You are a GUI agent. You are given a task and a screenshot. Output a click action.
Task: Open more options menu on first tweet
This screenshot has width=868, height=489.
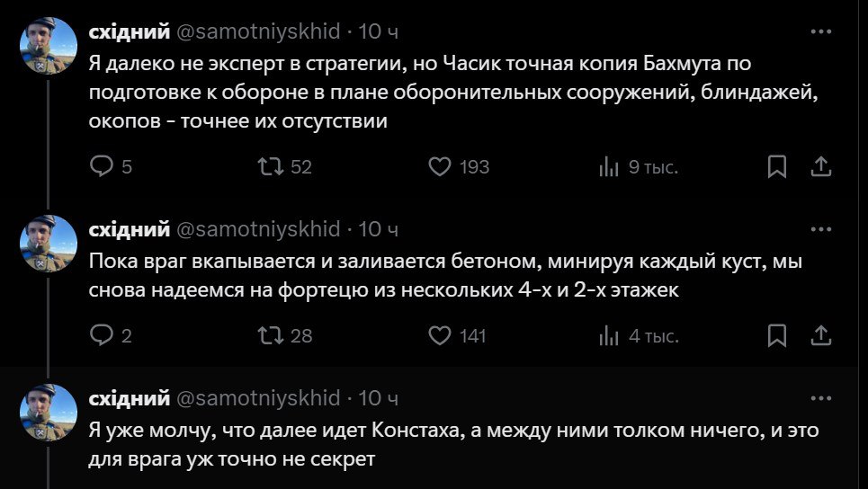(x=820, y=31)
